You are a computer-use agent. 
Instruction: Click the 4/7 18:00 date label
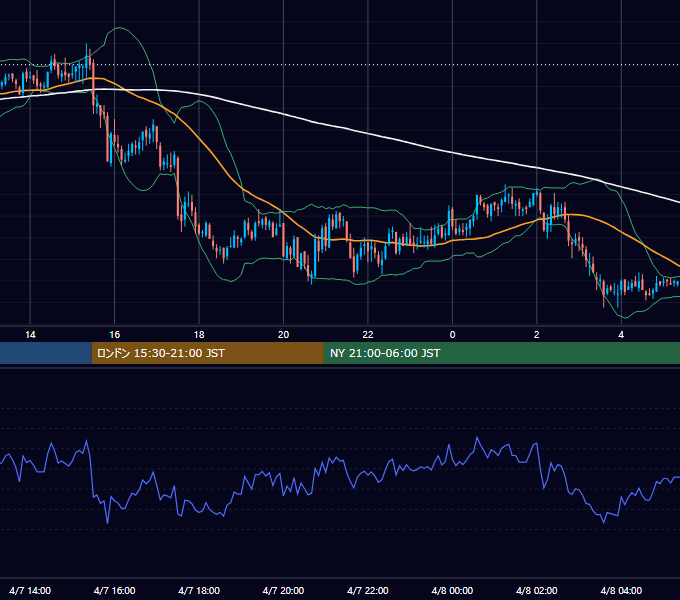pyautogui.click(x=199, y=590)
